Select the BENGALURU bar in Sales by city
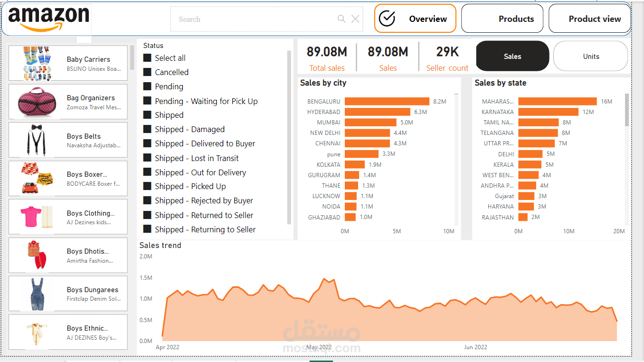644x362 pixels. 387,101
